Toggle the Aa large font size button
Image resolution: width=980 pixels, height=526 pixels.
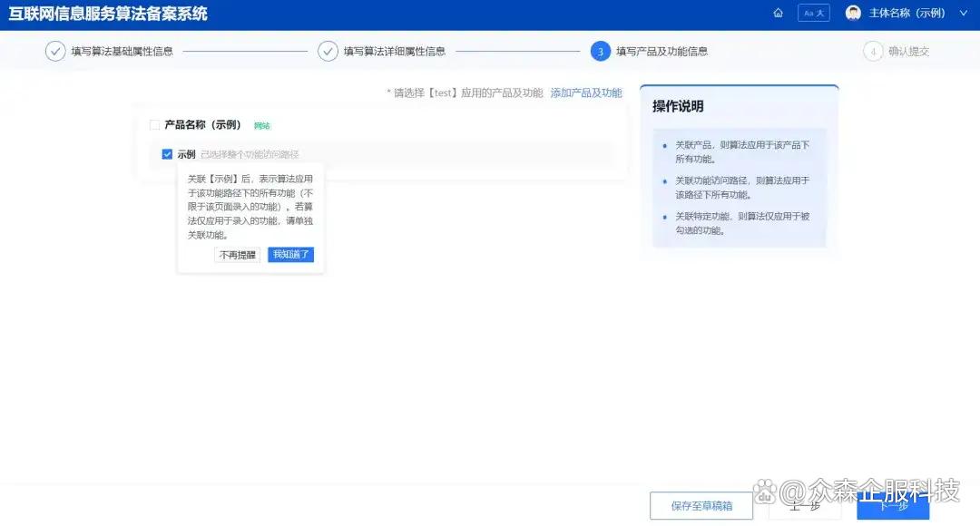pos(814,13)
